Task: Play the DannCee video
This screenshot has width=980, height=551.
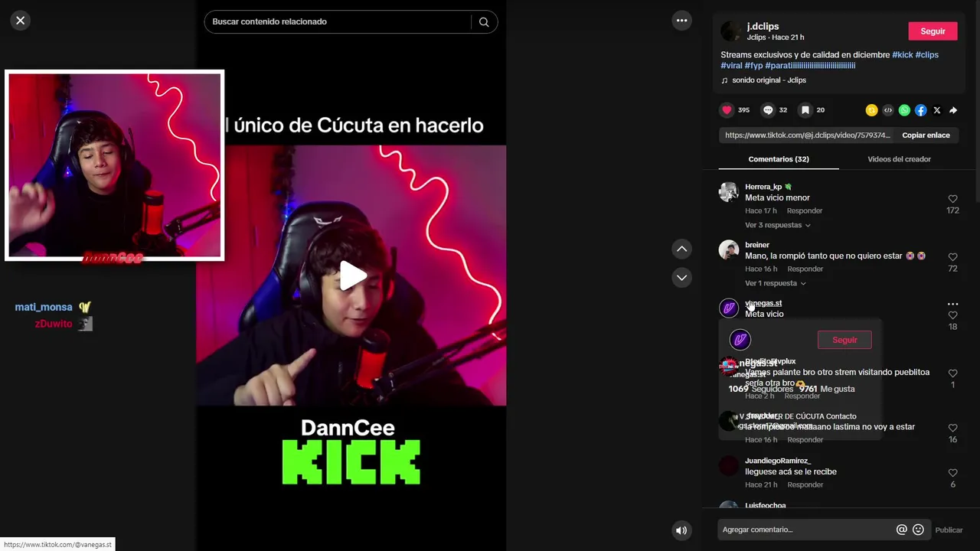Action: pos(351,275)
